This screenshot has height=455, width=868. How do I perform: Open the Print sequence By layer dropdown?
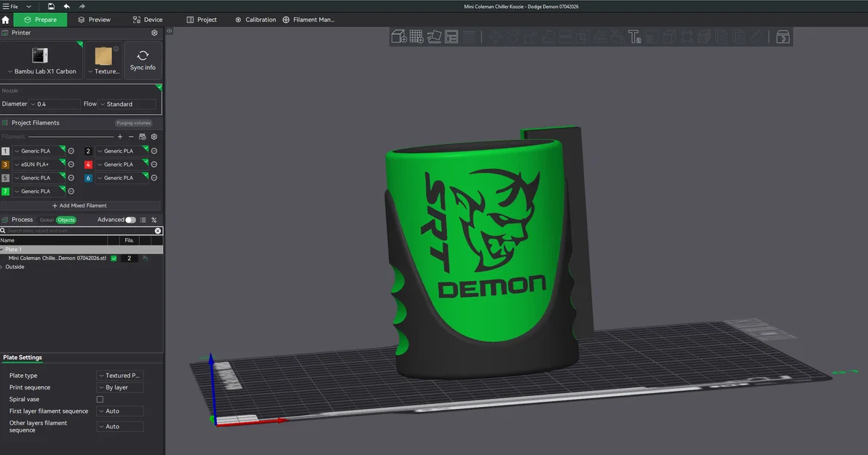coord(120,387)
